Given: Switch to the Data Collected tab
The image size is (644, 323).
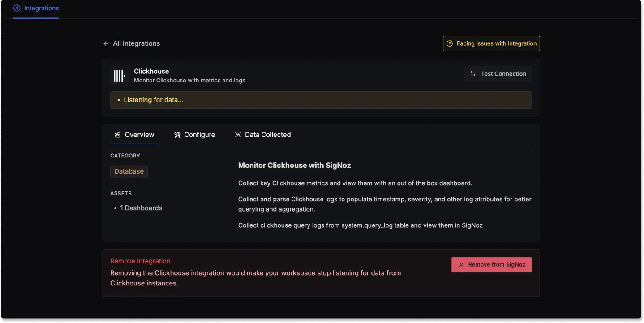Looking at the screenshot, I should [x=263, y=135].
